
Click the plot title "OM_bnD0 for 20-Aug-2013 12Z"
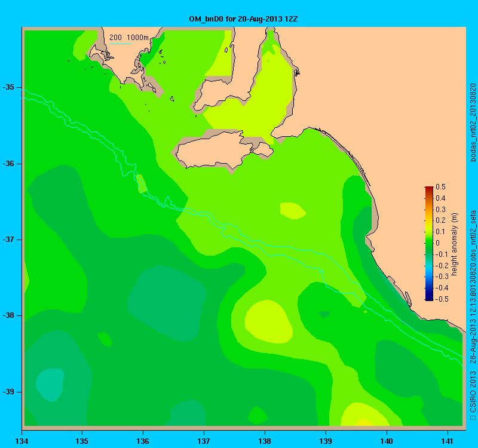click(243, 19)
